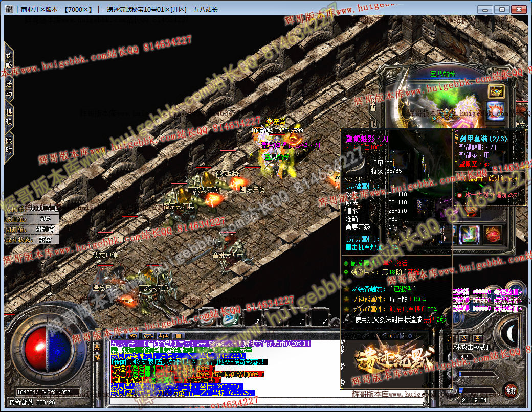Click the 装备 tab on equipment panel

point(373,104)
